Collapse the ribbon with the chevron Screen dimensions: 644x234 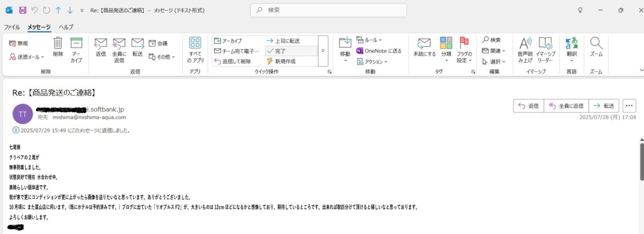641,70
